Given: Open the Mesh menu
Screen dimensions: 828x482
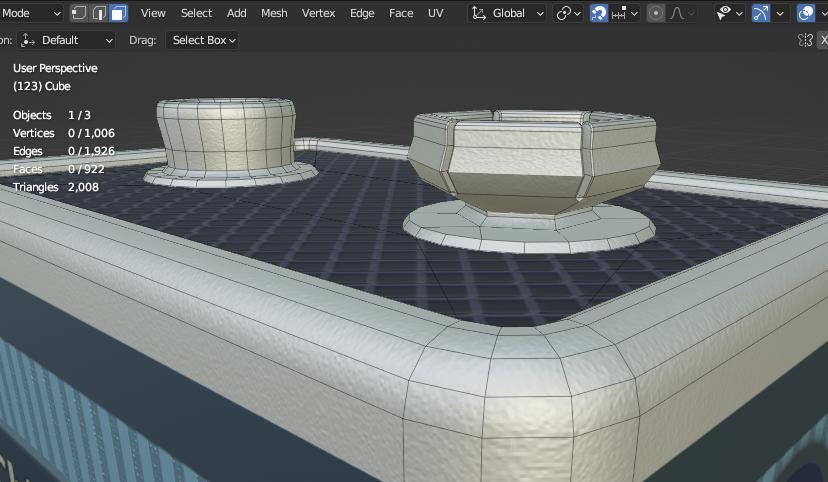Looking at the screenshot, I should [x=274, y=13].
